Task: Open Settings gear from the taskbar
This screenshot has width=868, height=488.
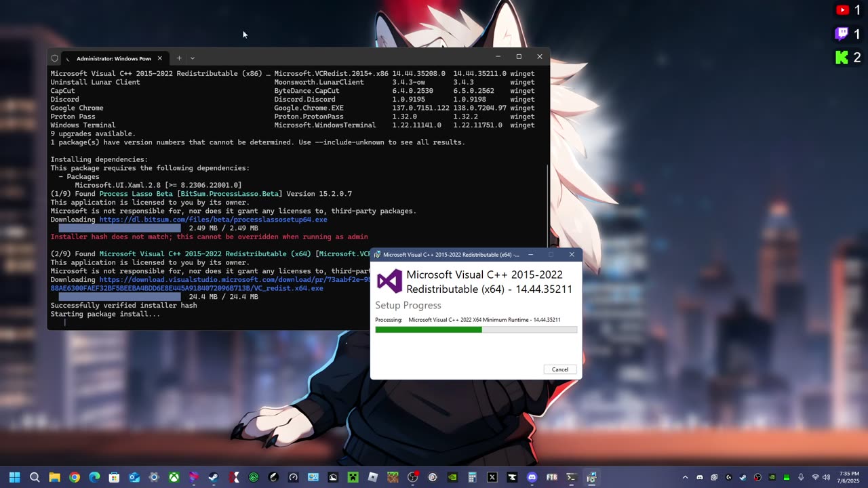Action: point(154,477)
